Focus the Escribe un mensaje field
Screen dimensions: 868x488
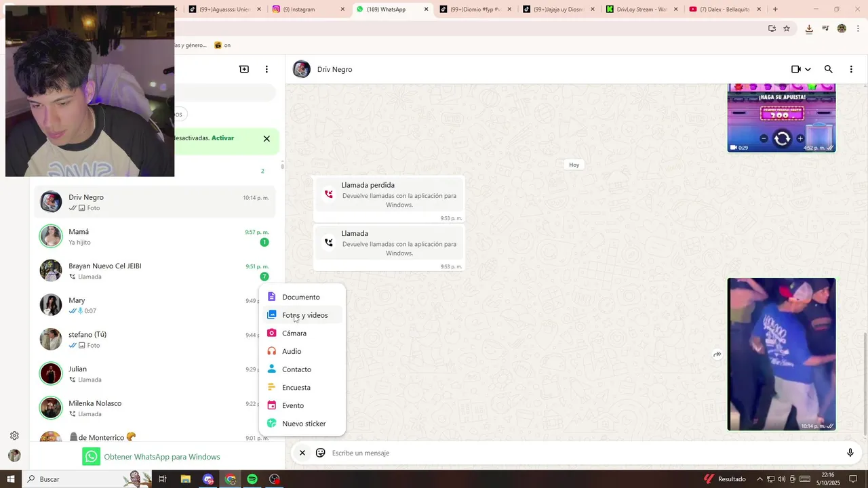[583, 453]
